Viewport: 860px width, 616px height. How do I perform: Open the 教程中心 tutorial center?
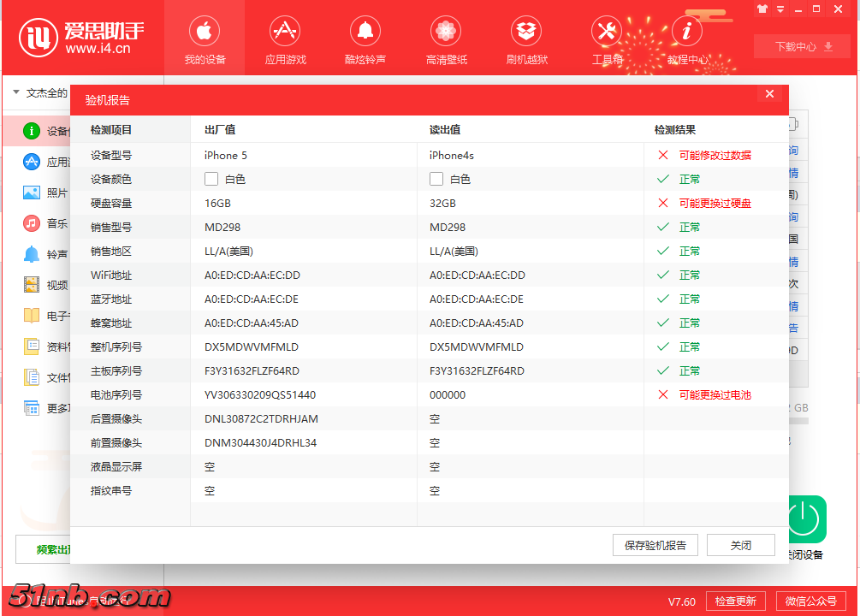click(687, 40)
